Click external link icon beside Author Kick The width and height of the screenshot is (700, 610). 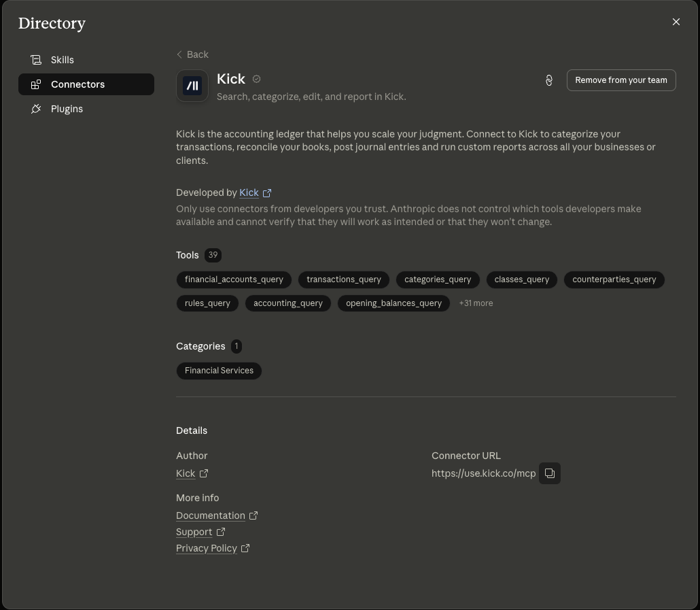pyautogui.click(x=204, y=473)
